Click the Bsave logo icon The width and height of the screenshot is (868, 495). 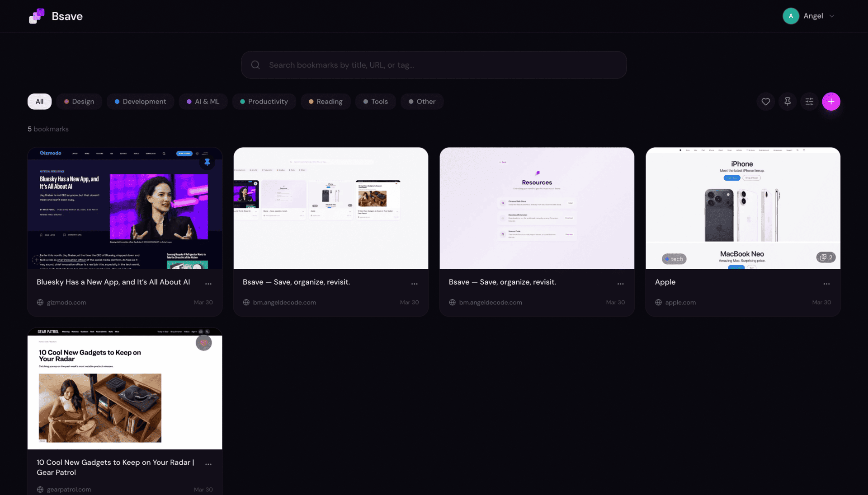(x=37, y=16)
